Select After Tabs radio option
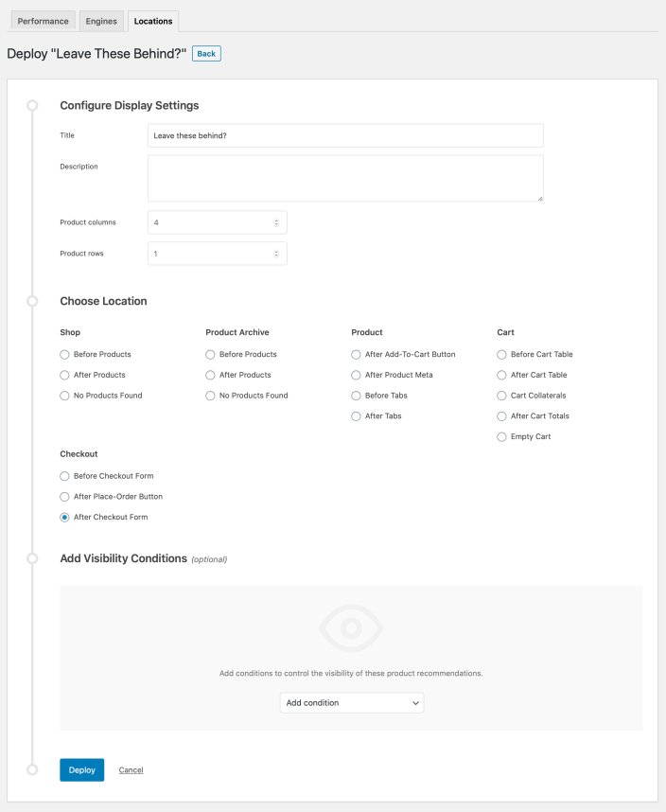The image size is (666, 812). (356, 416)
